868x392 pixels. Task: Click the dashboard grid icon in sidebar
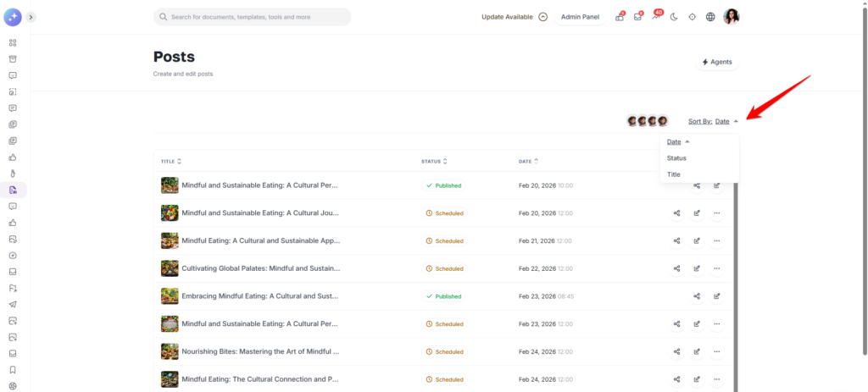13,42
